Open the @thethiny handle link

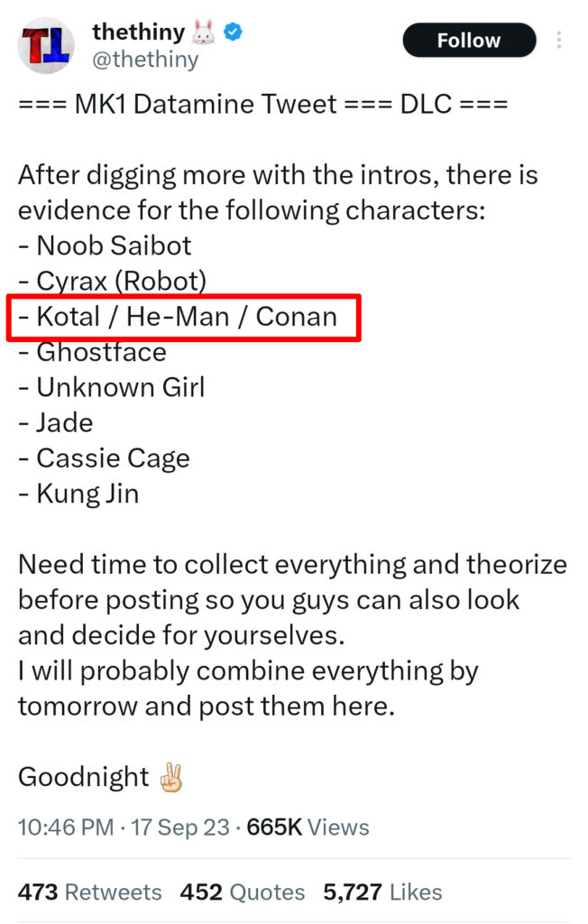tap(144, 60)
